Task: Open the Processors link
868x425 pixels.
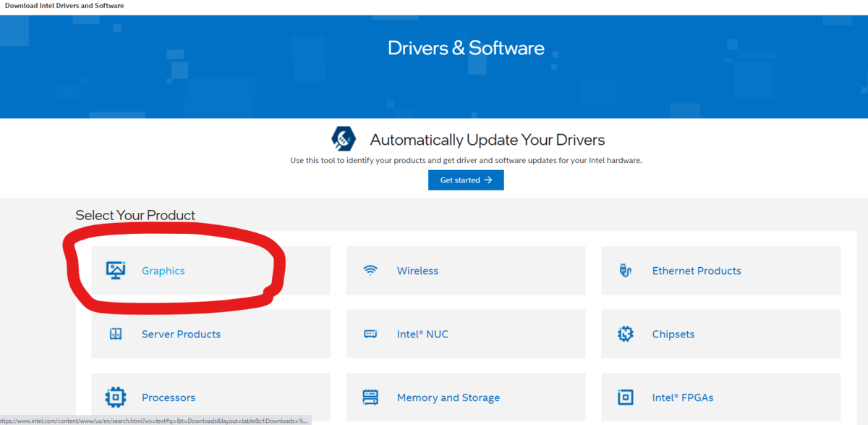Action: (169, 397)
